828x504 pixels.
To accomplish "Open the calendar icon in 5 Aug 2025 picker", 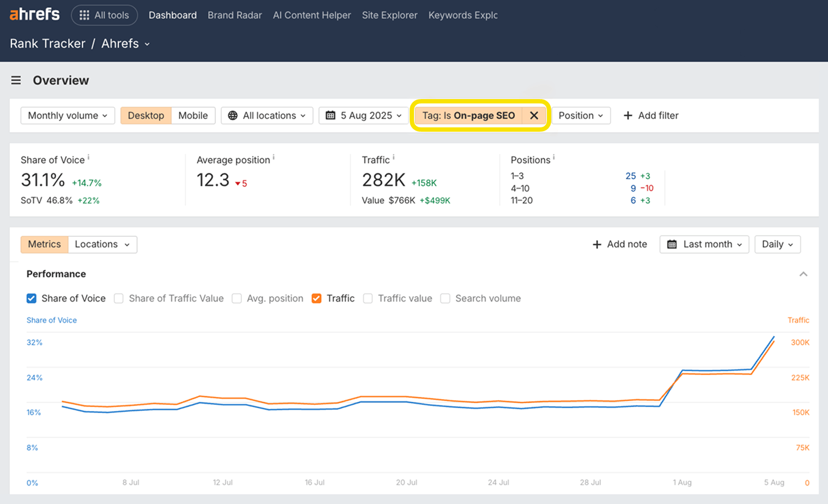I will 330,115.
